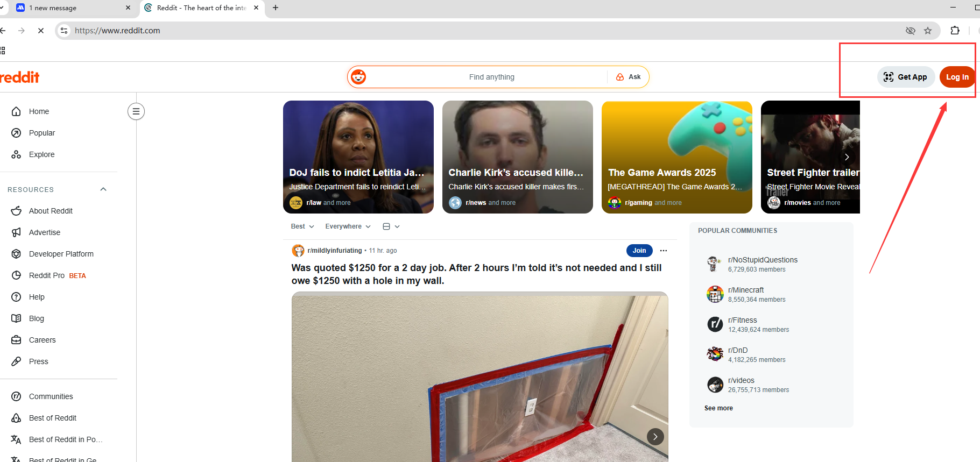Show next image in post gallery
The image size is (980, 462).
pyautogui.click(x=655, y=437)
